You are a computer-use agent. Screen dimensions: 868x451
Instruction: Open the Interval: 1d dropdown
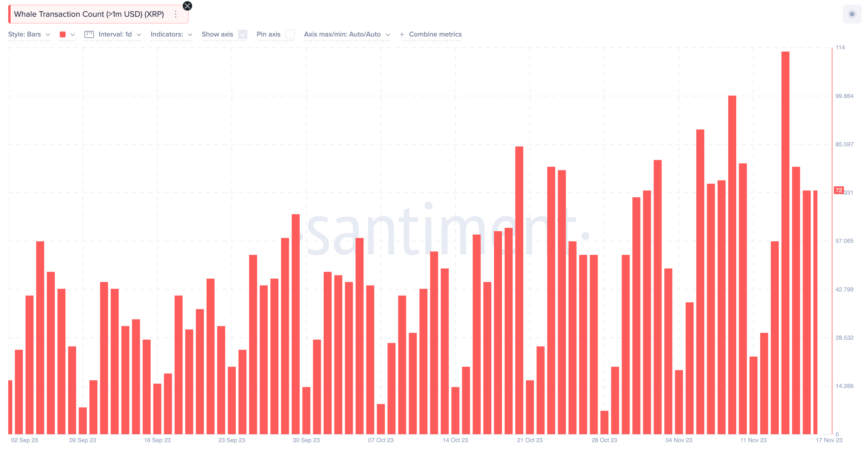120,34
